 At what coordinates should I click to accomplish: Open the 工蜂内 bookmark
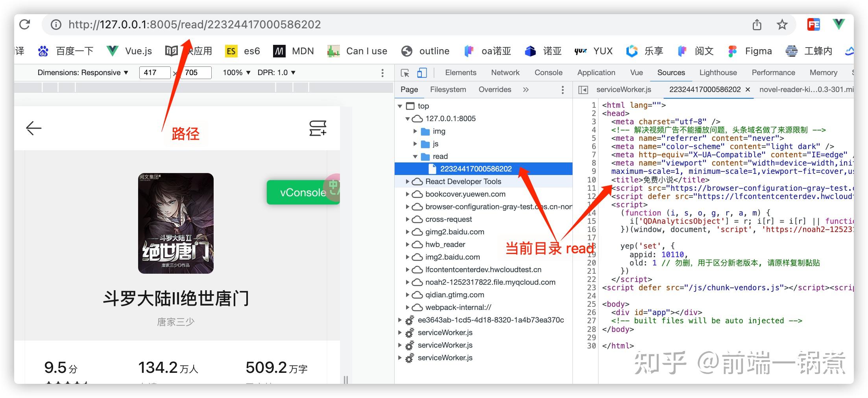coord(809,51)
